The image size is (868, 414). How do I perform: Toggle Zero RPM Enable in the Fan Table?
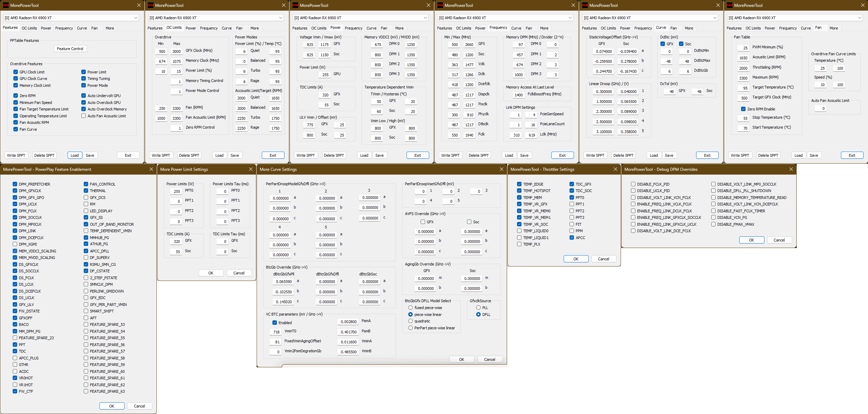743,109
